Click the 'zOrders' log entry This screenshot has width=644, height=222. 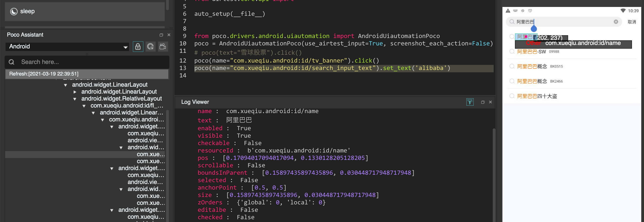[x=261, y=202]
